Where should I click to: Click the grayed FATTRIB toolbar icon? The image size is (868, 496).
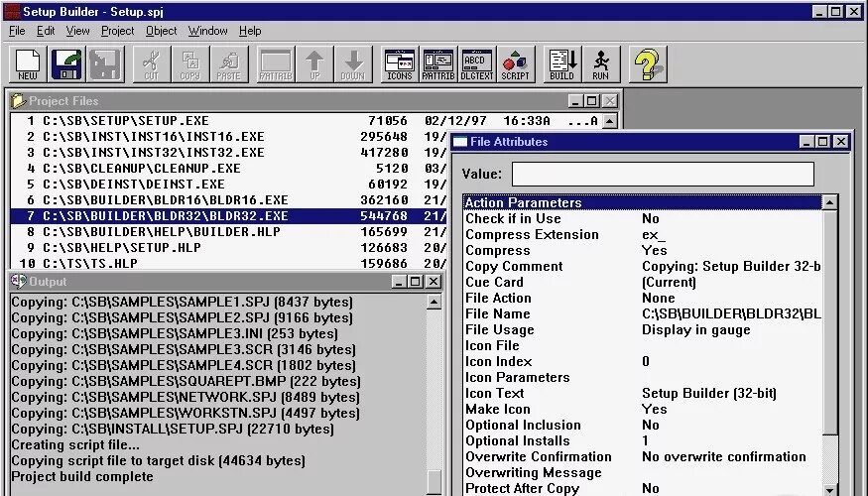pos(276,64)
